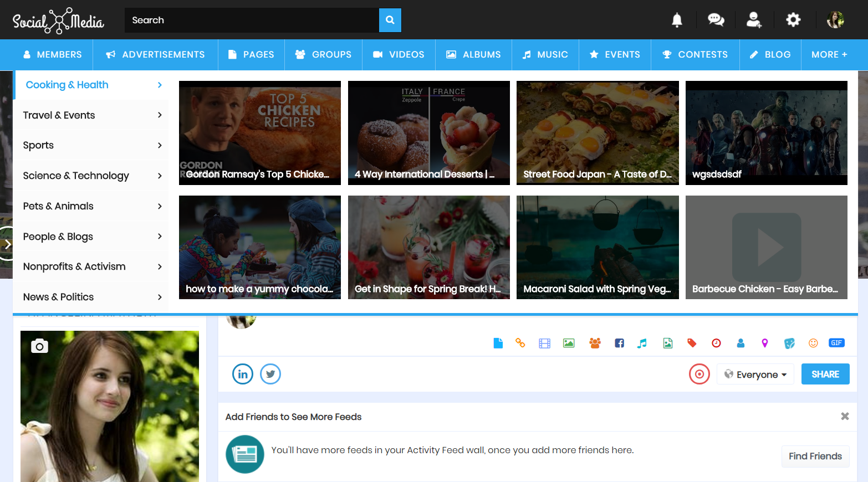Add an emoji with the smiley icon
This screenshot has width=868, height=482.
[813, 343]
